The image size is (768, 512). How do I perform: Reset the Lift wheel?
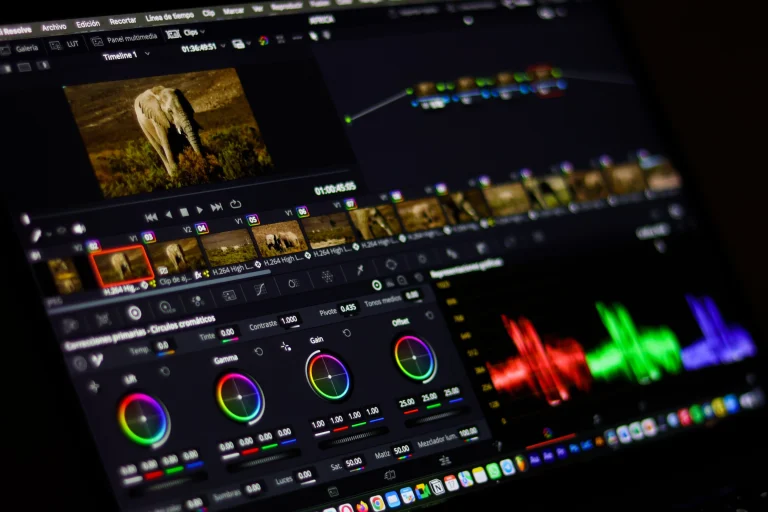point(165,371)
